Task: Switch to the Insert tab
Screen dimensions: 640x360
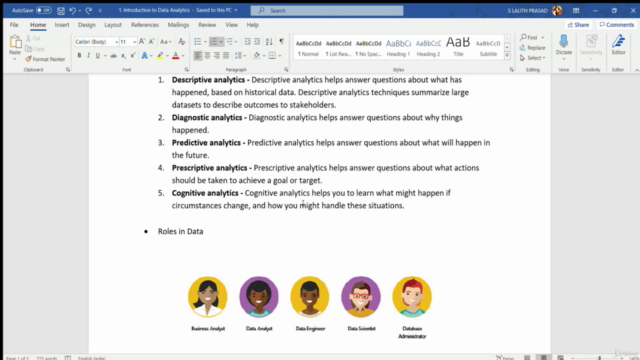Action: click(x=62, y=25)
